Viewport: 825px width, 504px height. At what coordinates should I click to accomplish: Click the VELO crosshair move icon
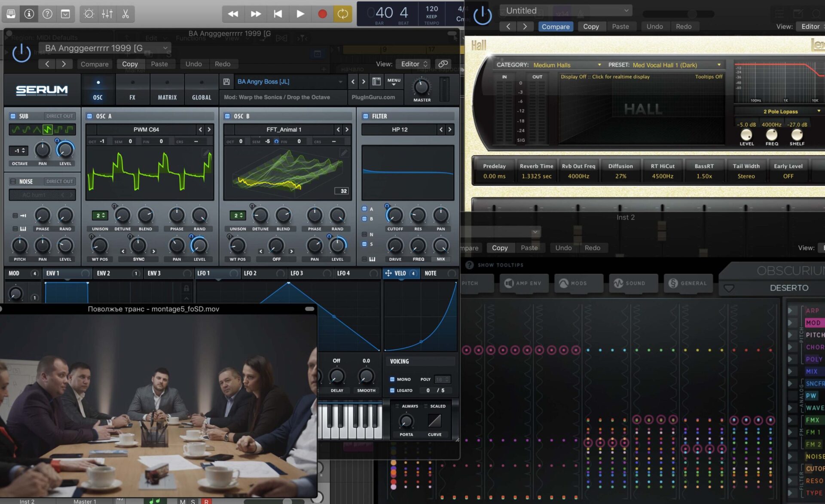[388, 273]
